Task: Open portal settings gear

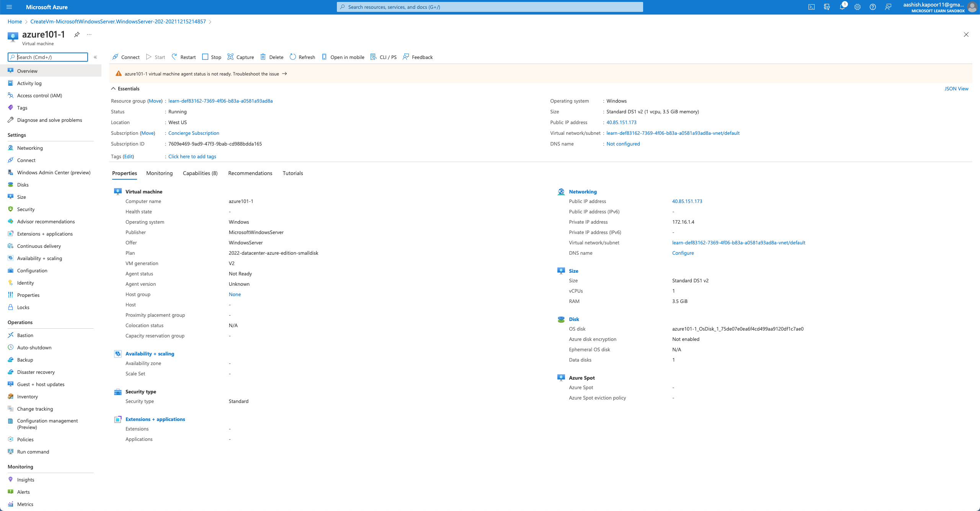Action: [857, 7]
